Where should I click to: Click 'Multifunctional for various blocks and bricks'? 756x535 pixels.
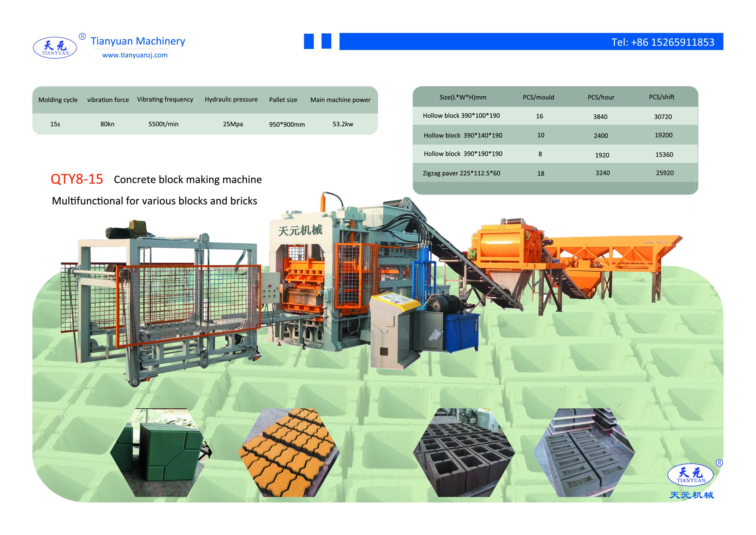point(154,201)
